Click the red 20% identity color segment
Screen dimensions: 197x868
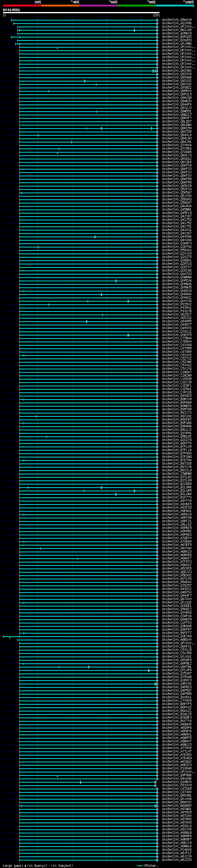(22, 6)
